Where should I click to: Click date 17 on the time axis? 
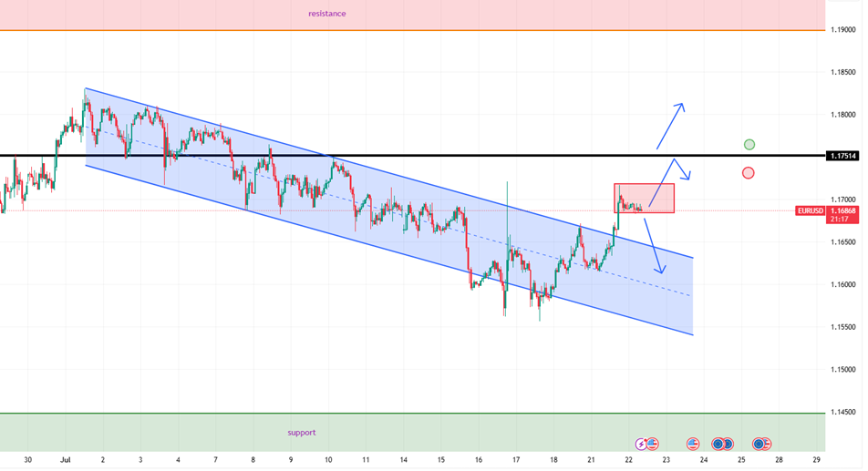point(516,460)
